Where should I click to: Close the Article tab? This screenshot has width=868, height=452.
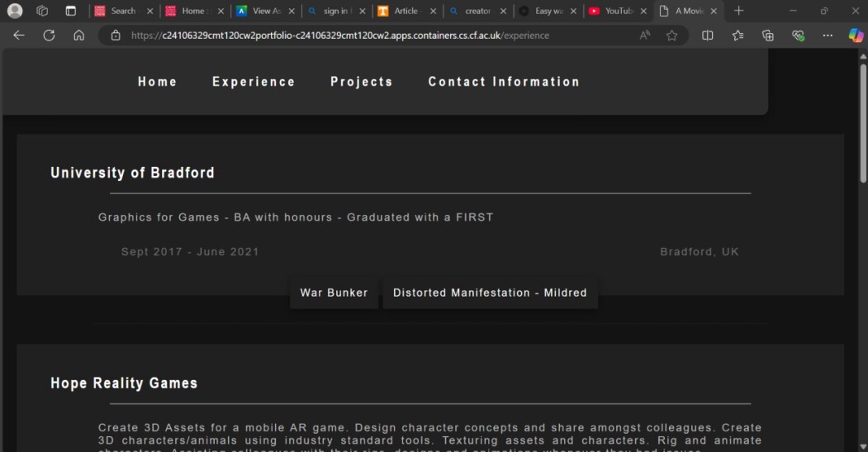[x=433, y=11]
